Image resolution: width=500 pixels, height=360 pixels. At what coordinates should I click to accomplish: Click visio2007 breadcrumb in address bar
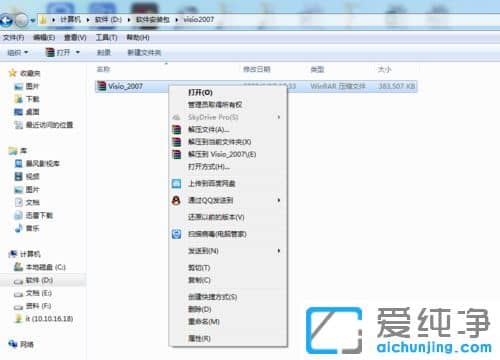[x=199, y=20]
